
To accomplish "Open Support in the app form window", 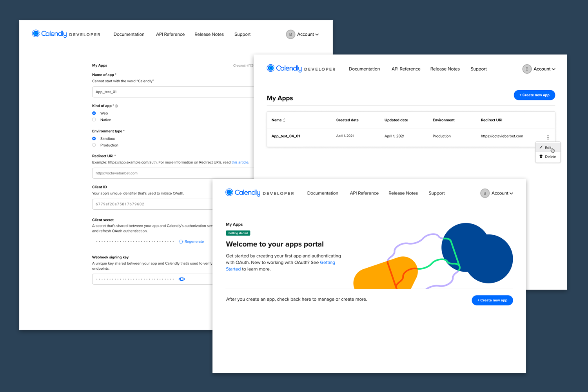I will pyautogui.click(x=242, y=34).
